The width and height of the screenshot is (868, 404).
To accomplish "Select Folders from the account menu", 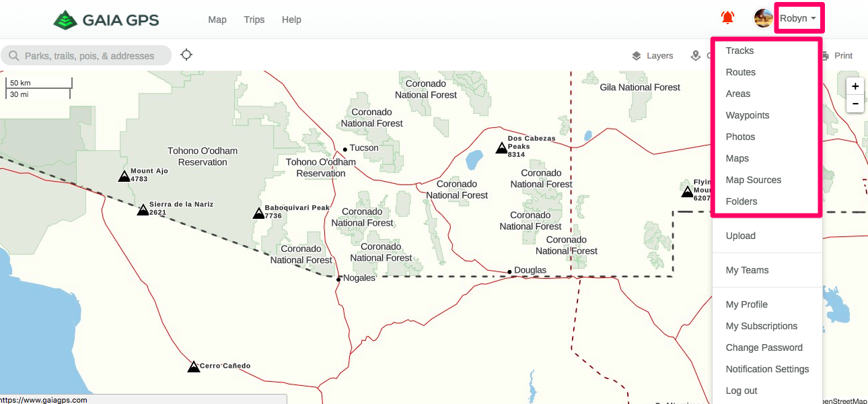I will 742,201.
